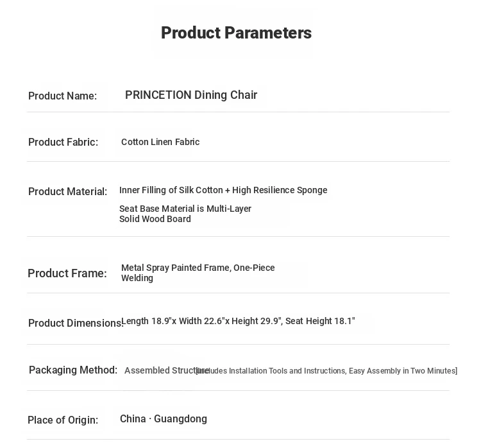Screen dimensions: 481x448
Task: Select the Product Fabric label
Action: 63,142
